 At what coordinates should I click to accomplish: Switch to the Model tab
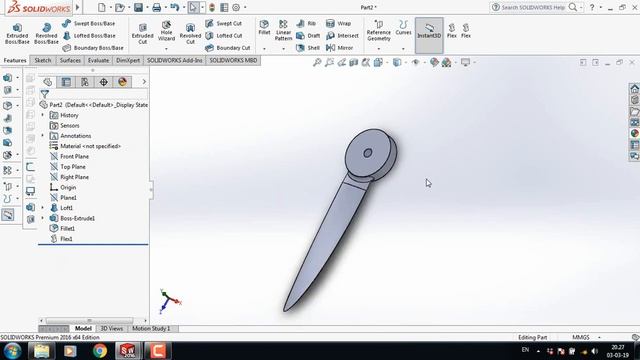pos(83,329)
